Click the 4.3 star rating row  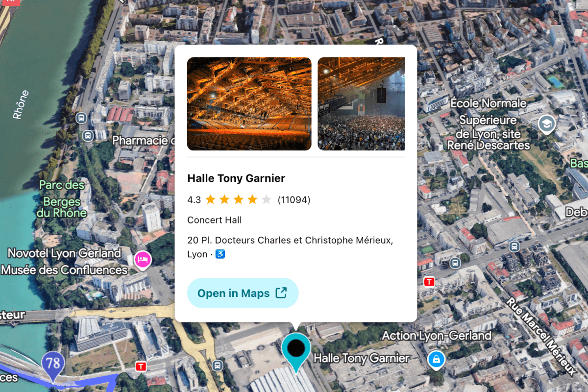[249, 199]
